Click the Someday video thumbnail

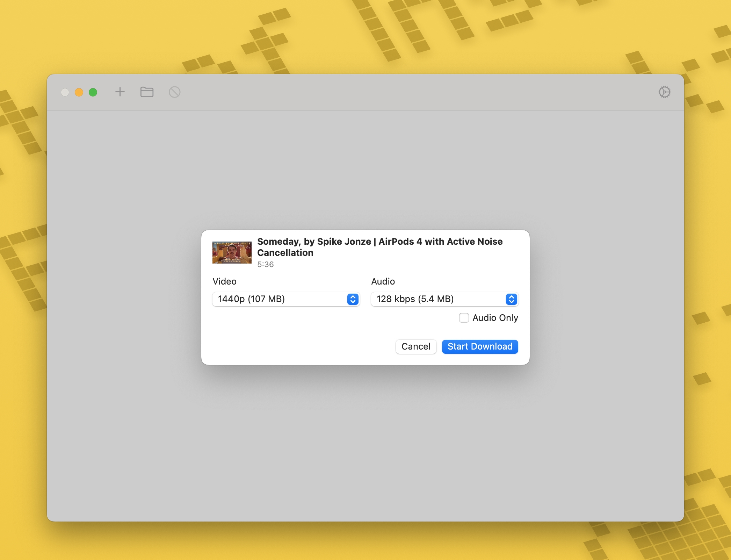(232, 252)
